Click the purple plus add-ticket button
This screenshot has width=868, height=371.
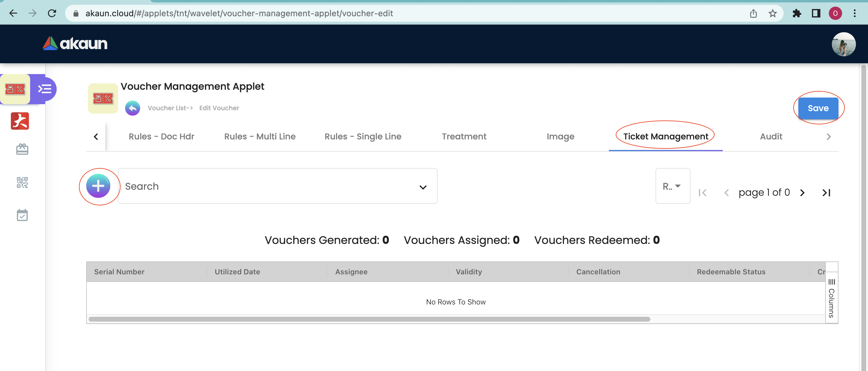click(x=98, y=186)
